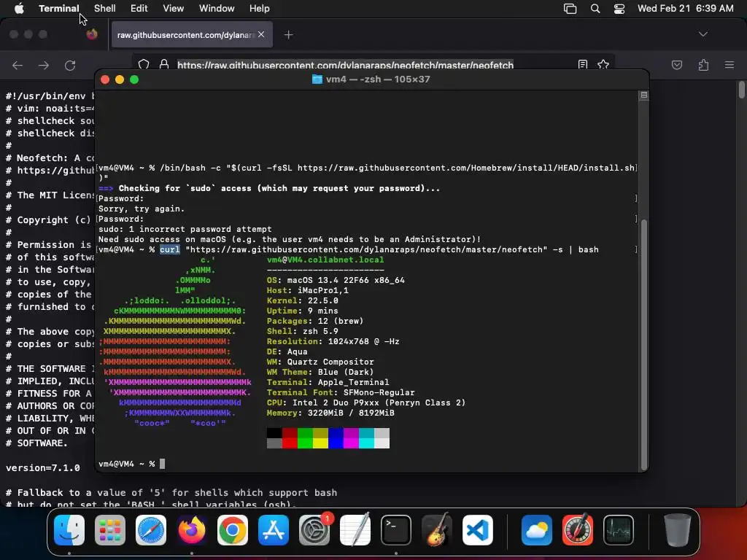Open Firefox application hamburger menu

click(729, 65)
